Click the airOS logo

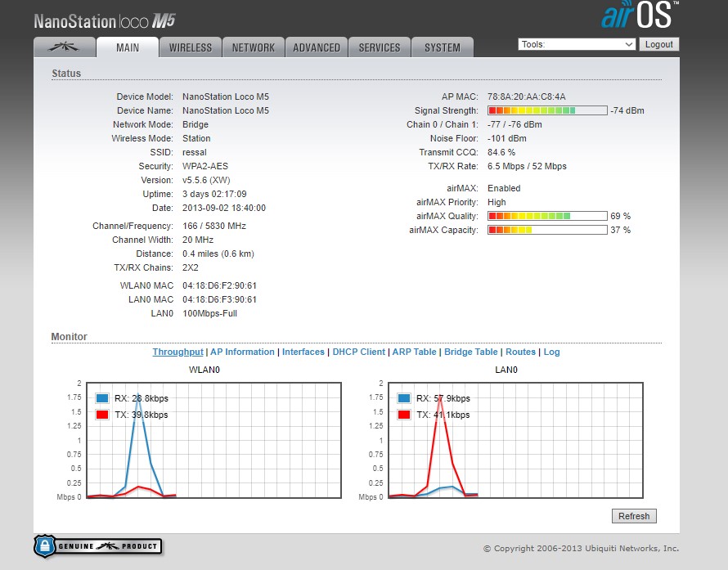point(640,15)
